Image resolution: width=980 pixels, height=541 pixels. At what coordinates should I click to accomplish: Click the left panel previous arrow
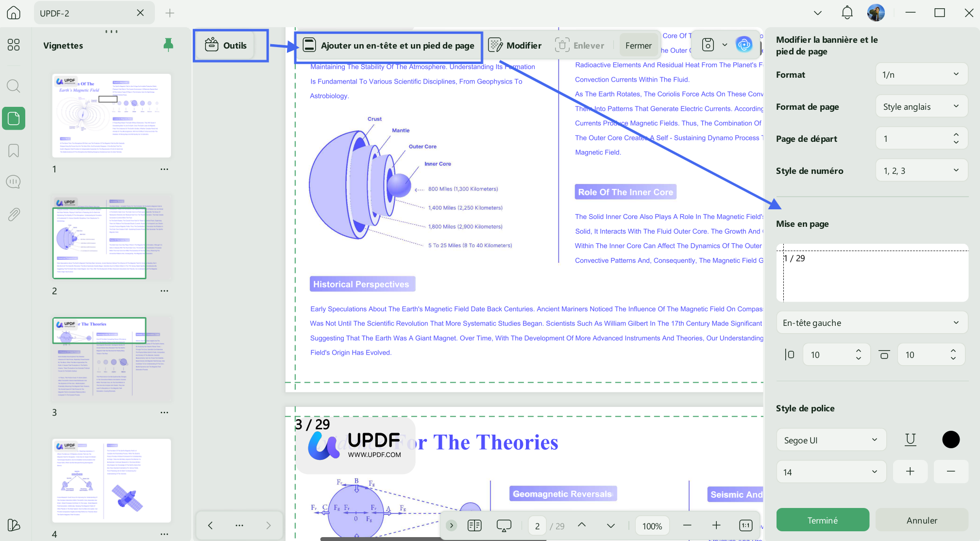(x=210, y=525)
